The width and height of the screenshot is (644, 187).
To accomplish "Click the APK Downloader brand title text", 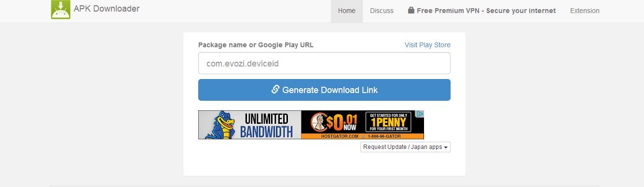I will pos(107,9).
